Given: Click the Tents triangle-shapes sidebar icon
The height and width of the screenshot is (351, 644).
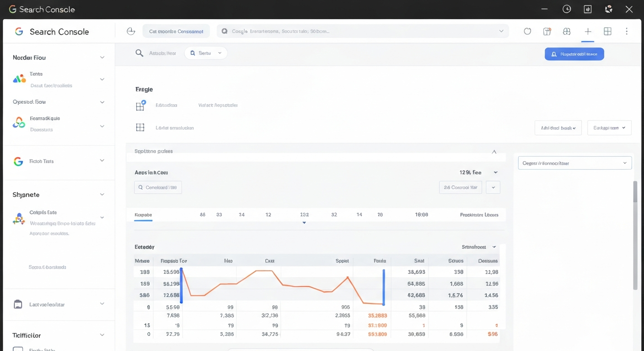Looking at the screenshot, I should pos(19,79).
